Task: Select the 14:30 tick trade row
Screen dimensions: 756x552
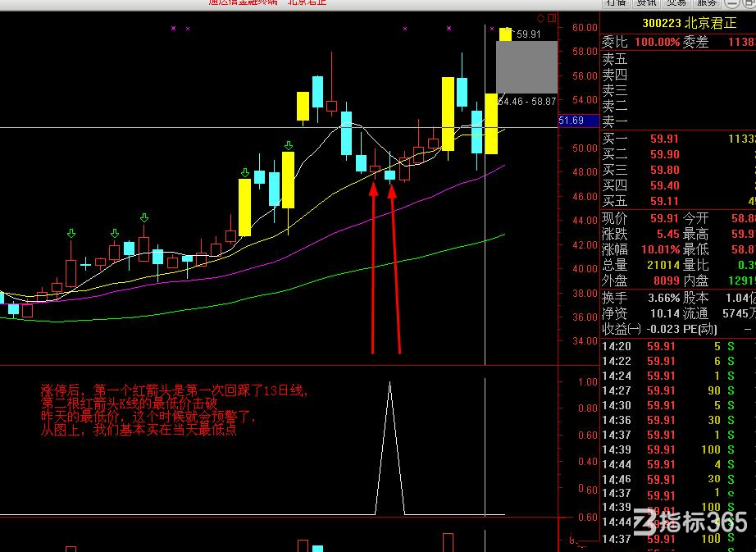Action: 678,405
